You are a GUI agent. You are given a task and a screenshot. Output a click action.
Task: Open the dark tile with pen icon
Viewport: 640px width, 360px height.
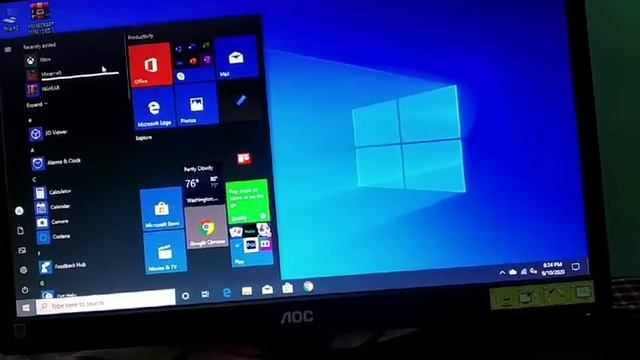point(240,100)
